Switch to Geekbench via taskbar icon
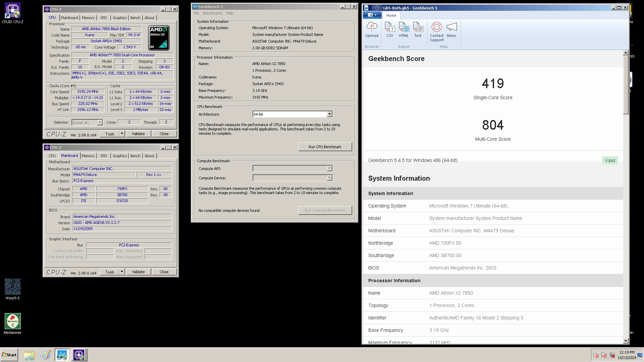This screenshot has width=644, height=362. click(x=62, y=355)
